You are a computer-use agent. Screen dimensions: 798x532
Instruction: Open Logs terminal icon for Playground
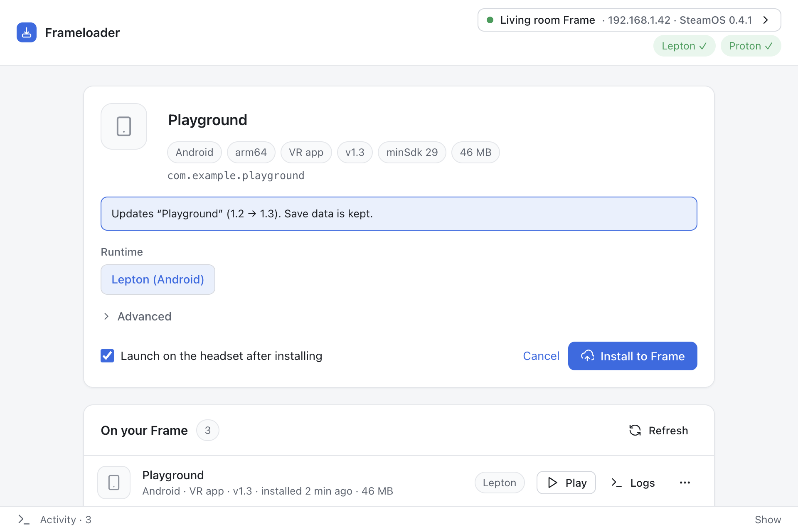pos(616,483)
